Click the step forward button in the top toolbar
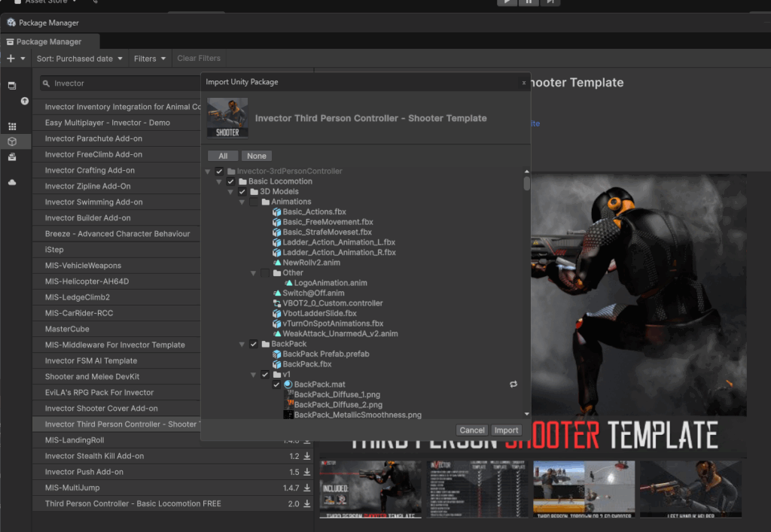Viewport: 771px width, 532px height. pyautogui.click(x=550, y=2)
